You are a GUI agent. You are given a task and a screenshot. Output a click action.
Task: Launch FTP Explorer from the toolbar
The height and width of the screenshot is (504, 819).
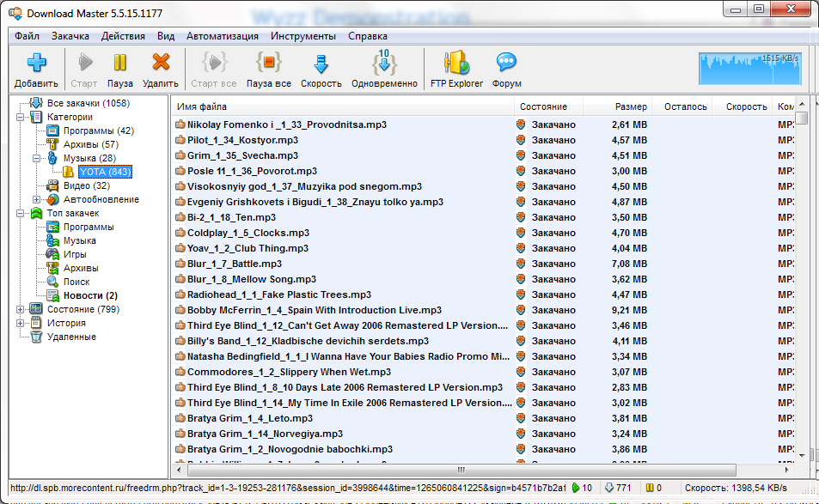(x=456, y=63)
